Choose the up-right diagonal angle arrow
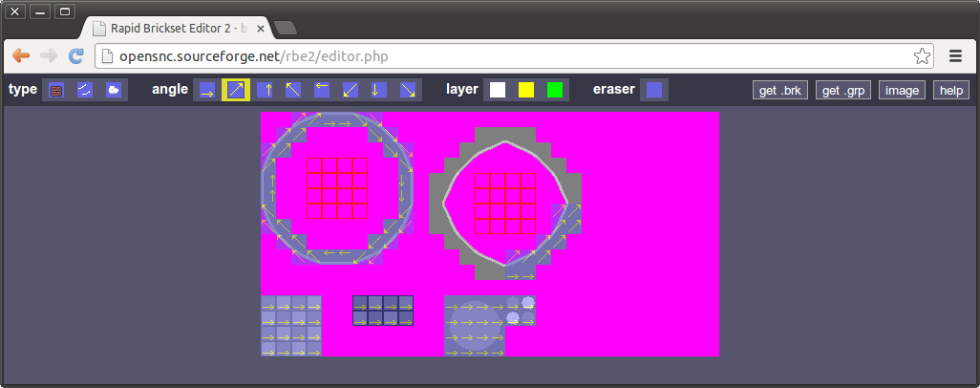The width and height of the screenshot is (980, 388). pos(236,90)
